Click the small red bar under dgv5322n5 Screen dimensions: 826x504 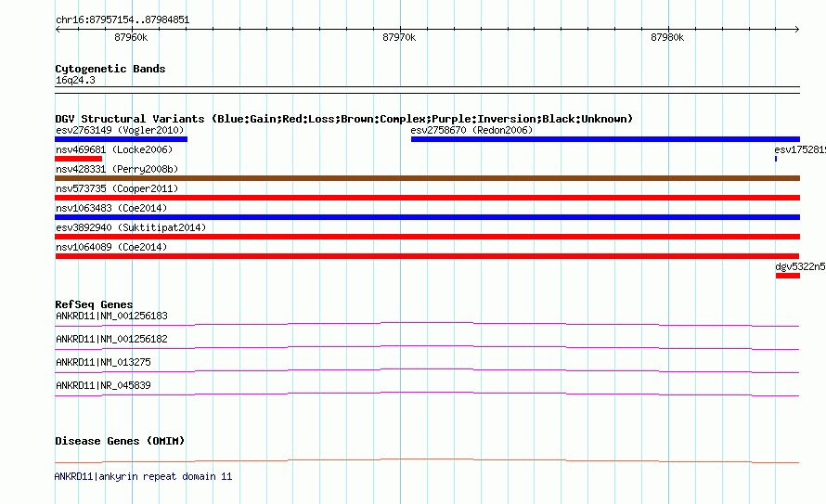[788, 276]
